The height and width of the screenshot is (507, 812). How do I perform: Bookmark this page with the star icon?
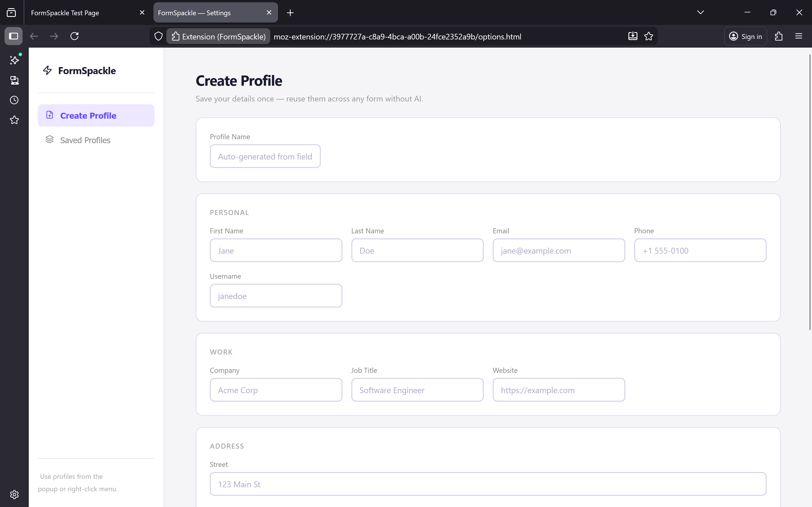pos(649,36)
